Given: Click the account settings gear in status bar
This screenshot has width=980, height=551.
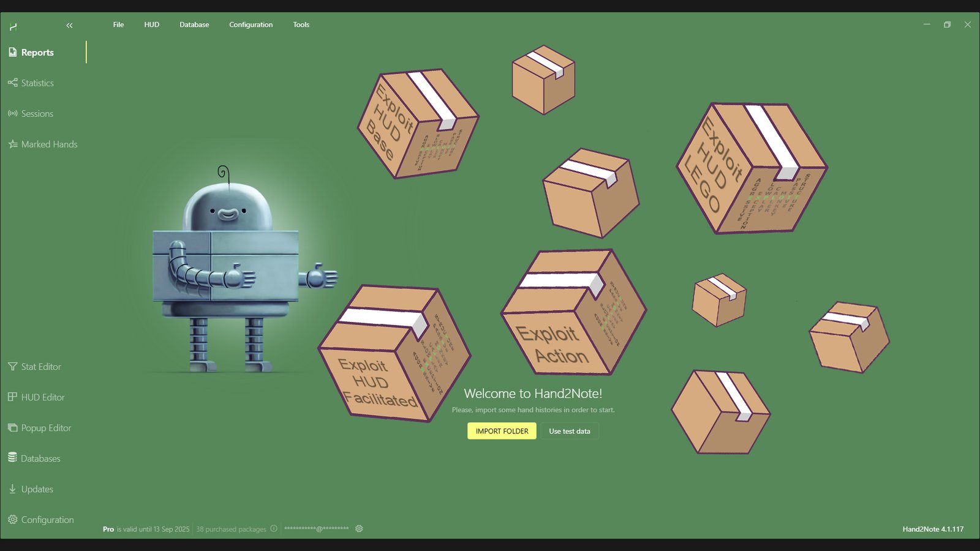Looking at the screenshot, I should click(359, 529).
